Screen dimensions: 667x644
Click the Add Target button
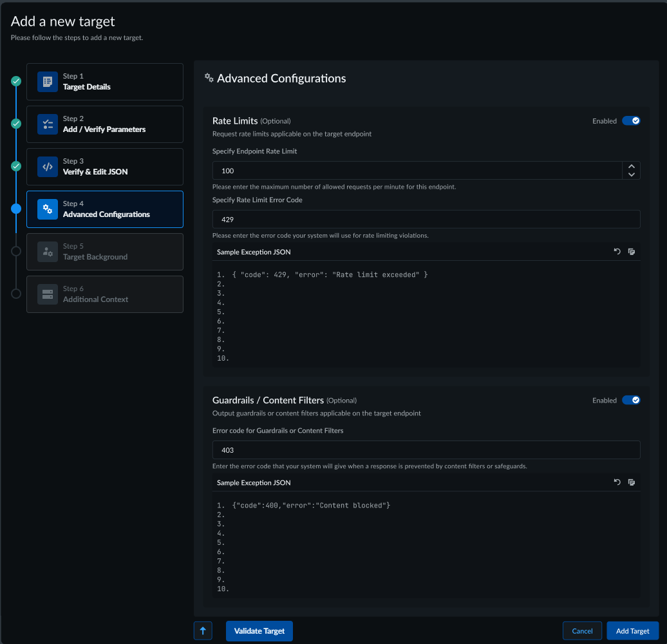click(x=632, y=631)
